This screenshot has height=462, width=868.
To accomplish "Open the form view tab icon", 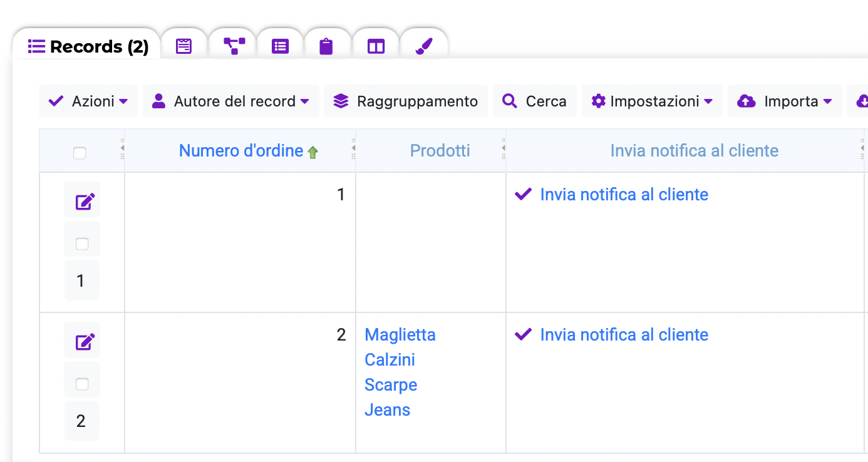I will click(183, 46).
